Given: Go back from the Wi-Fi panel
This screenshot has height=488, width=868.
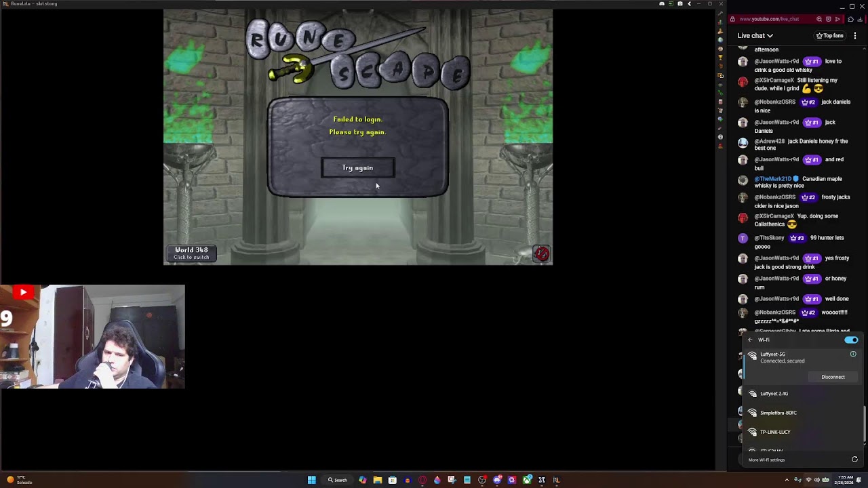Looking at the screenshot, I should [750, 340].
